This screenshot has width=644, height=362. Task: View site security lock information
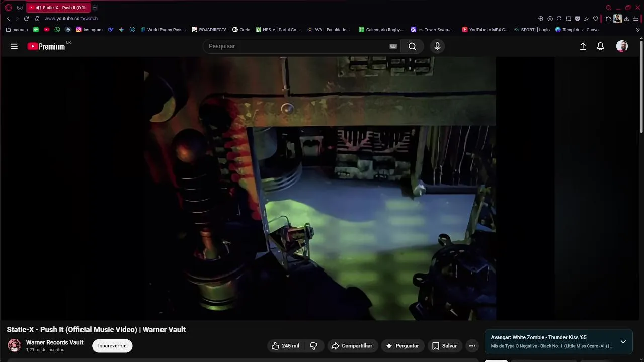(x=37, y=19)
